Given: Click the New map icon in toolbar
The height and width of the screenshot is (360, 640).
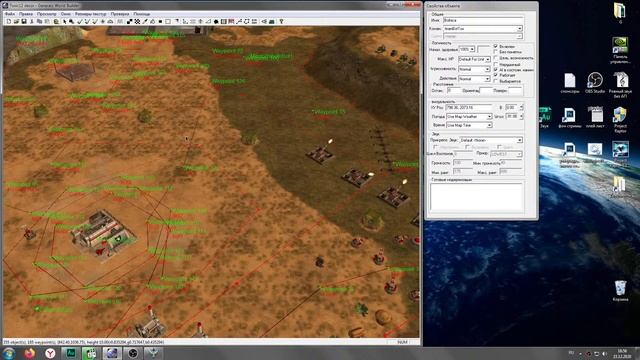Looking at the screenshot, I should (x=9, y=21).
